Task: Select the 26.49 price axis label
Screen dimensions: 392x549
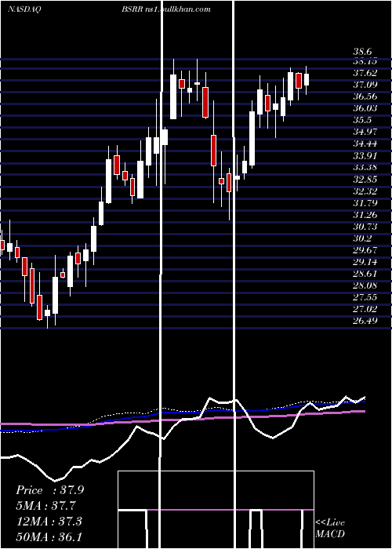Action: tap(365, 321)
